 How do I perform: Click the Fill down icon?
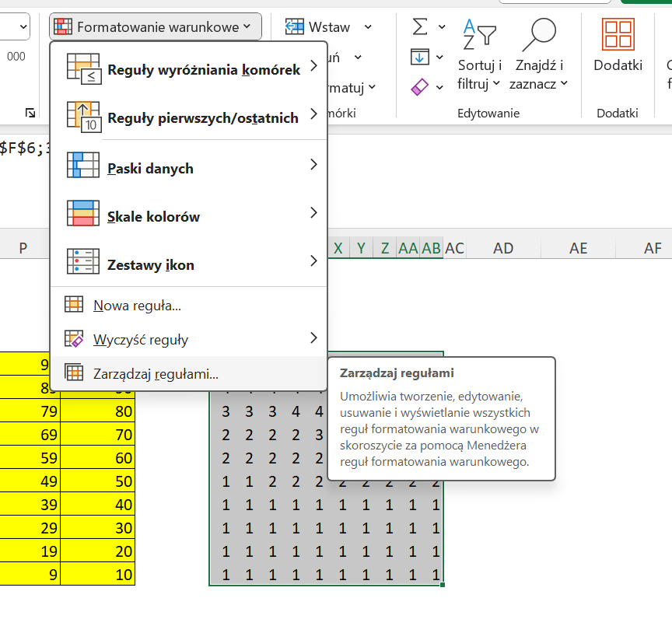click(x=419, y=57)
